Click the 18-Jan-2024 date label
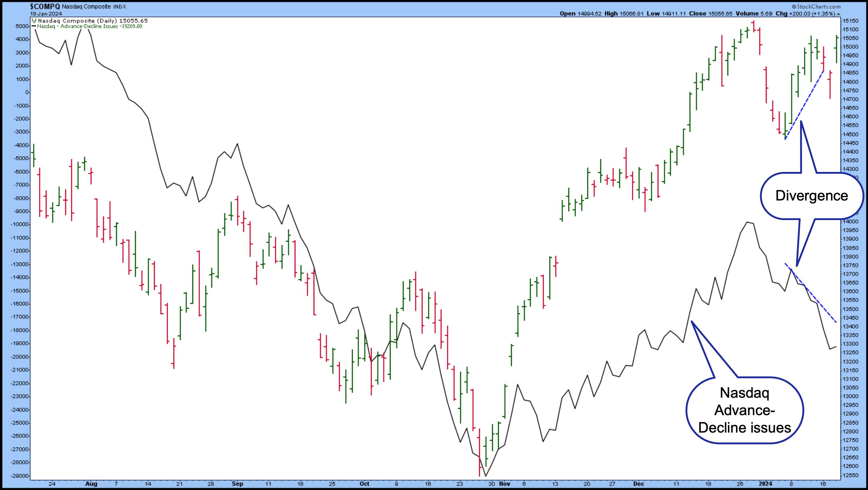 click(46, 14)
